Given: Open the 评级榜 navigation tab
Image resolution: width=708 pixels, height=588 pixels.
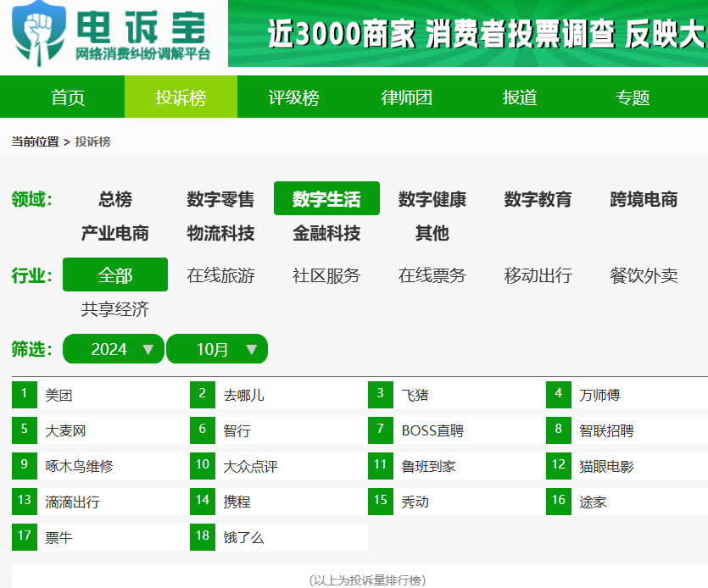Looking at the screenshot, I should click(293, 97).
